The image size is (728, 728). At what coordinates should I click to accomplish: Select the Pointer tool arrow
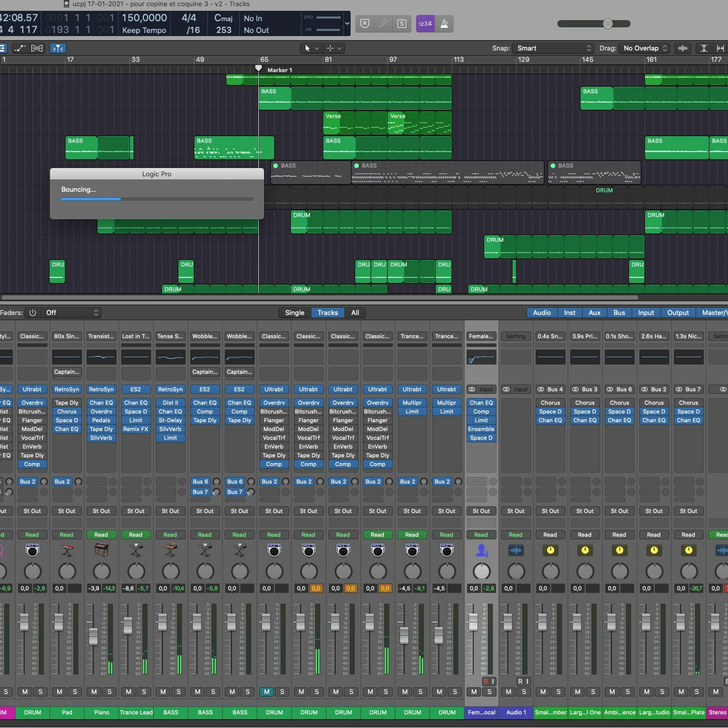[307, 48]
